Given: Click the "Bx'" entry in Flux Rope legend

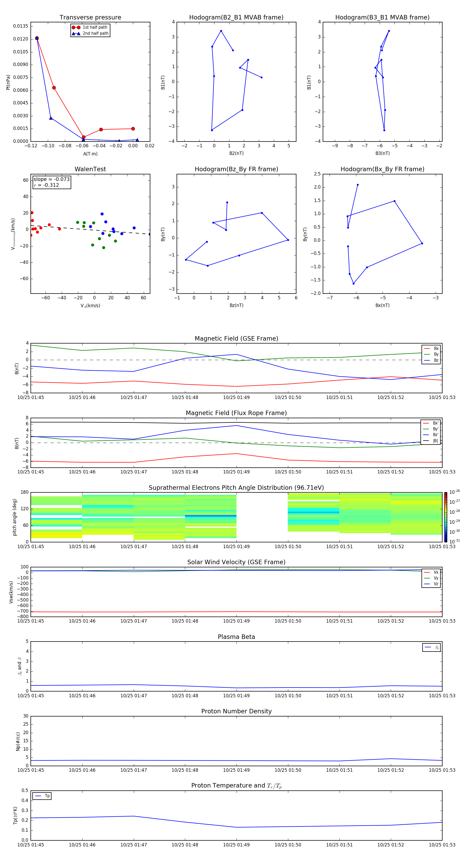Looking at the screenshot, I should click(x=431, y=423).
